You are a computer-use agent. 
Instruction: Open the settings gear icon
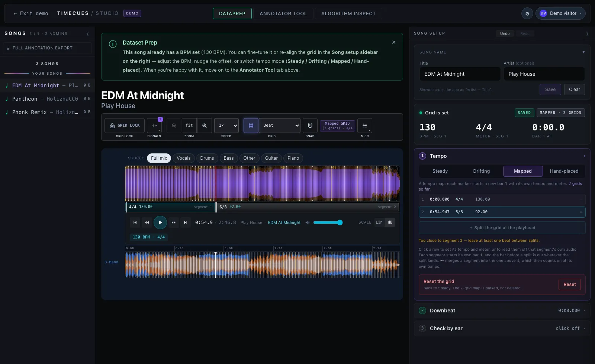[527, 14]
